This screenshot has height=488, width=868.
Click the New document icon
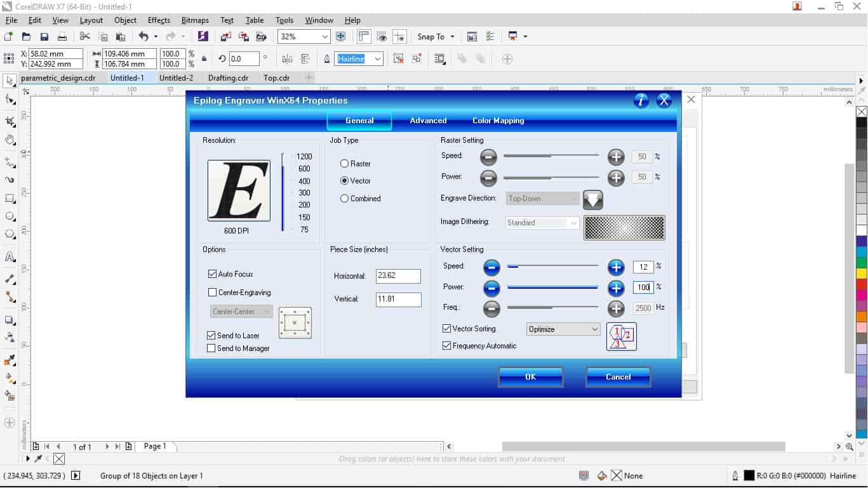[x=8, y=37]
